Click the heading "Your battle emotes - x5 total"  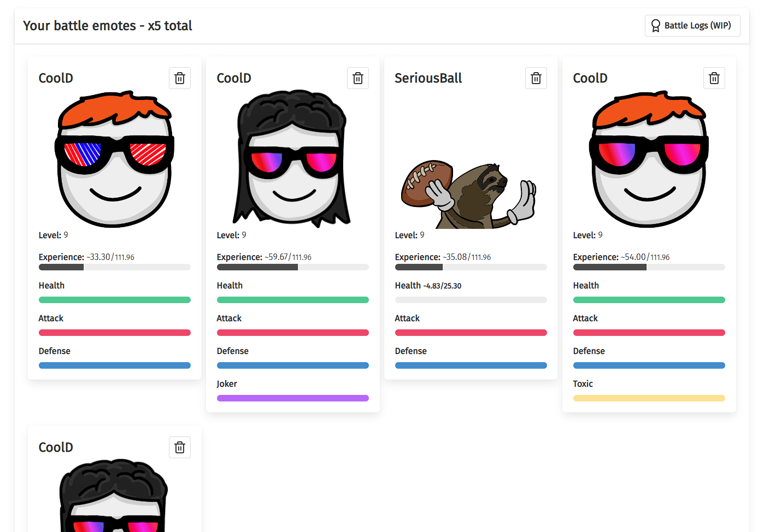click(108, 26)
